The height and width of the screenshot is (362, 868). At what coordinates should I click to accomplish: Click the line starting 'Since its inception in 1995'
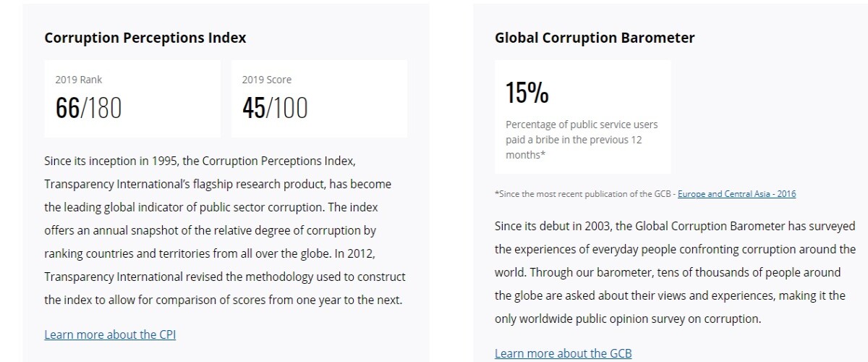(200, 161)
